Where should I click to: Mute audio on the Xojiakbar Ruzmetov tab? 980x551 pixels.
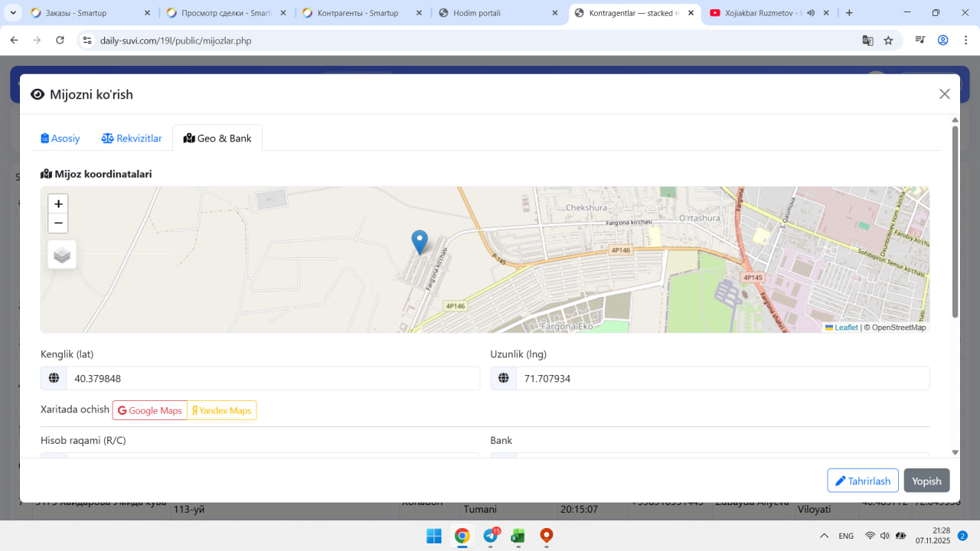click(811, 13)
